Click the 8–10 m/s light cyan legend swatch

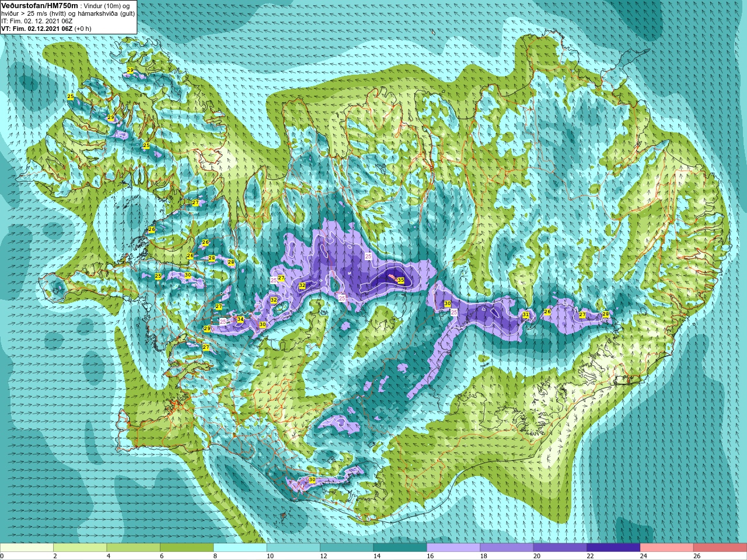click(x=240, y=548)
